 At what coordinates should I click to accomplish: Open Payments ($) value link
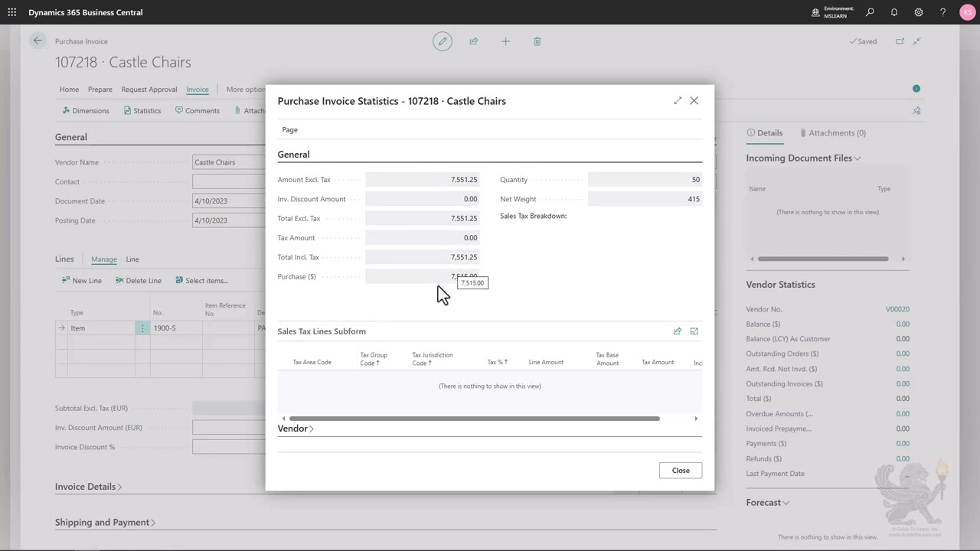(903, 443)
